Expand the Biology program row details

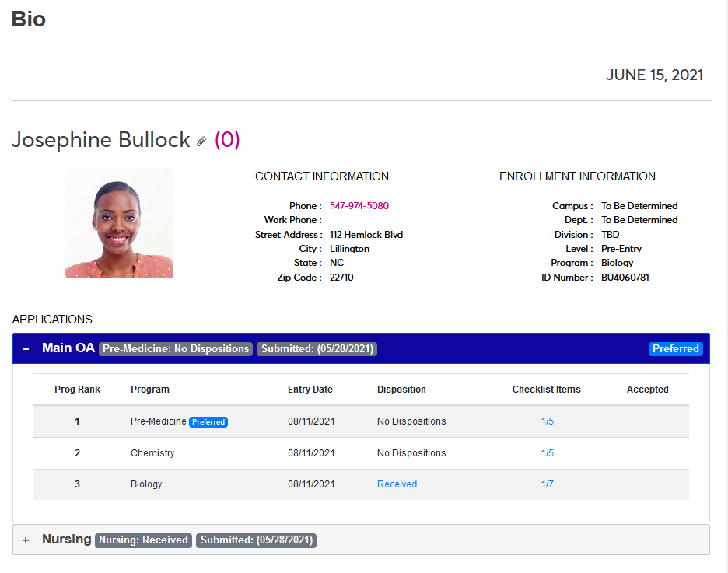[x=146, y=484]
